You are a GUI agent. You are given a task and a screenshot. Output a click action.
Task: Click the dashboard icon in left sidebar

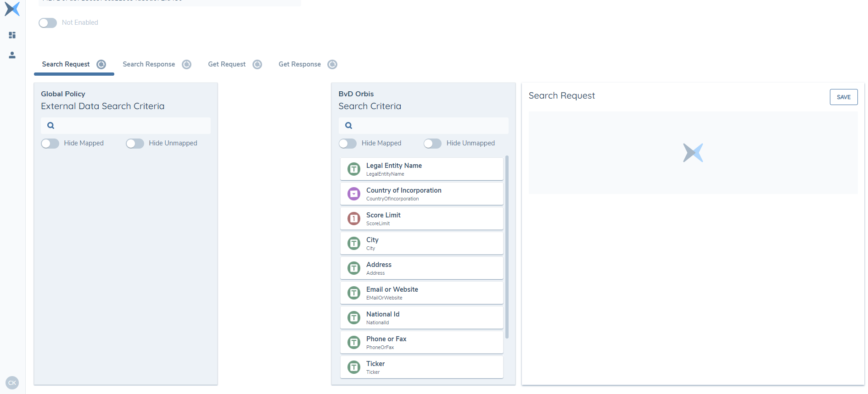12,35
